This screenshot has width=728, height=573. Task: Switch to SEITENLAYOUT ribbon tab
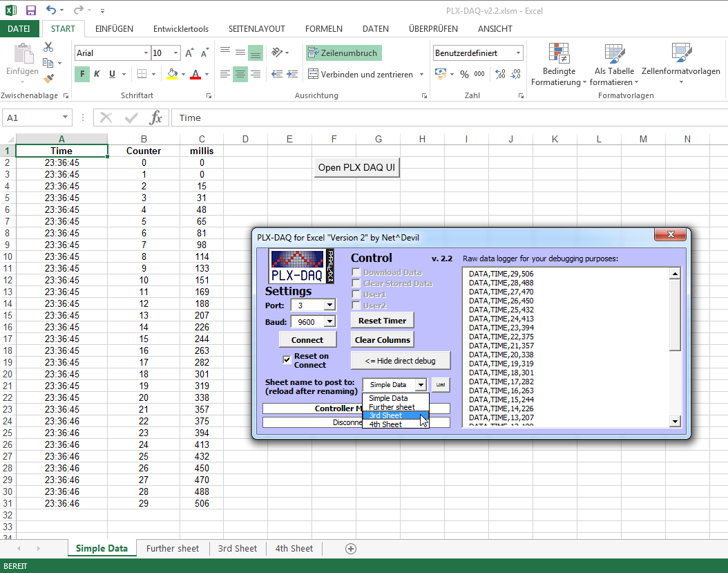[257, 29]
